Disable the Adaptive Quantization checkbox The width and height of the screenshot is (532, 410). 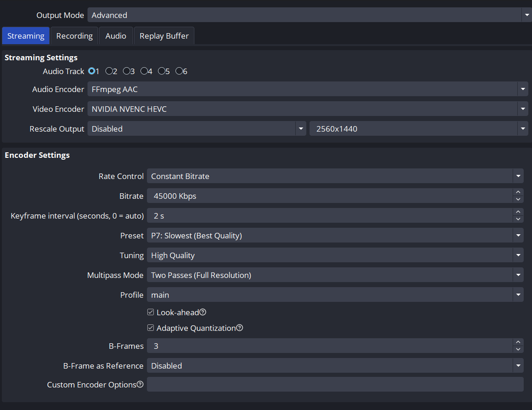click(x=151, y=328)
